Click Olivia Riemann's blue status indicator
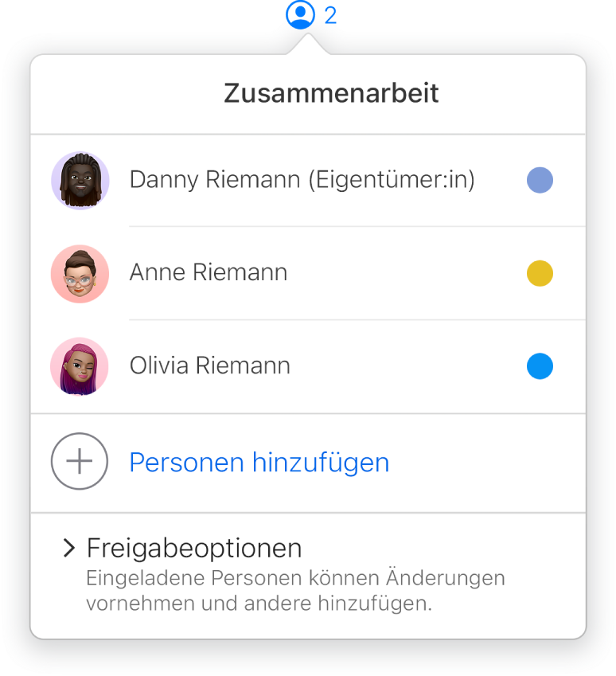This screenshot has height=676, width=616. pyautogui.click(x=540, y=366)
